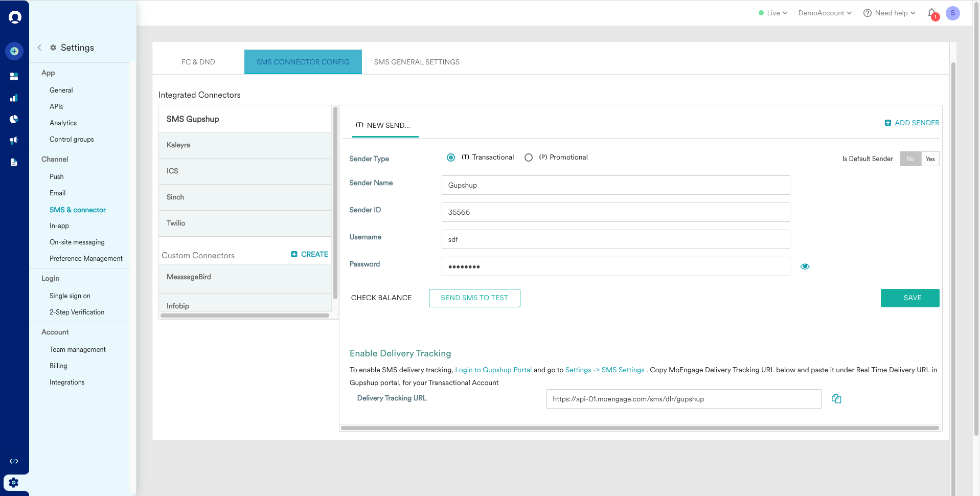Image resolution: width=980 pixels, height=496 pixels.
Task: Set Is Default Sender to Yes
Action: [x=930, y=159]
